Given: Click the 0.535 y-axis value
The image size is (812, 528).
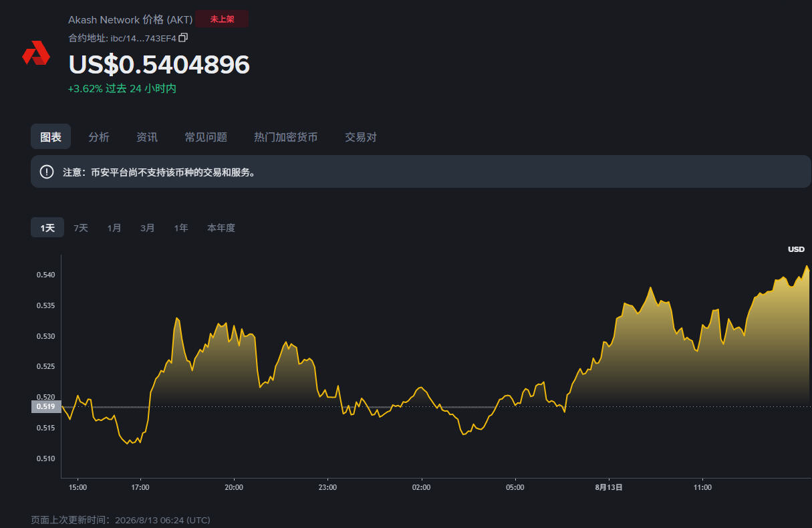Looking at the screenshot, I should tap(45, 305).
